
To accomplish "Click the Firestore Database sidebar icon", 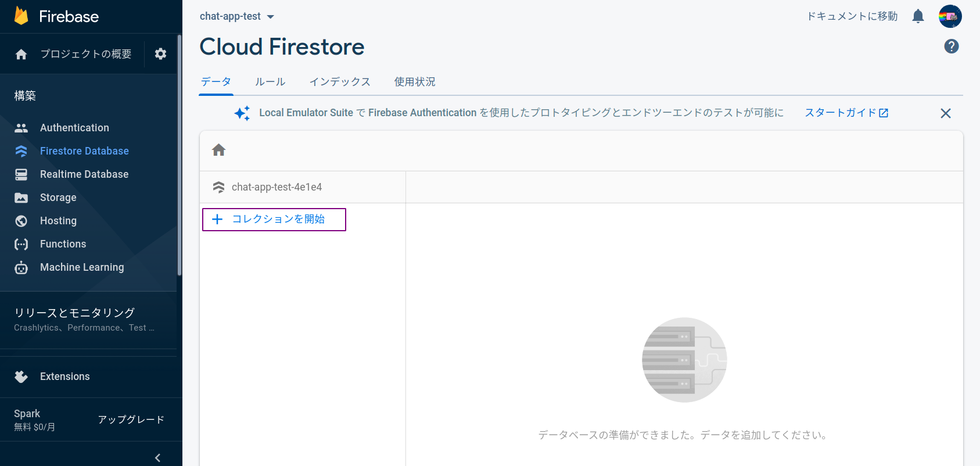I will coord(21,151).
